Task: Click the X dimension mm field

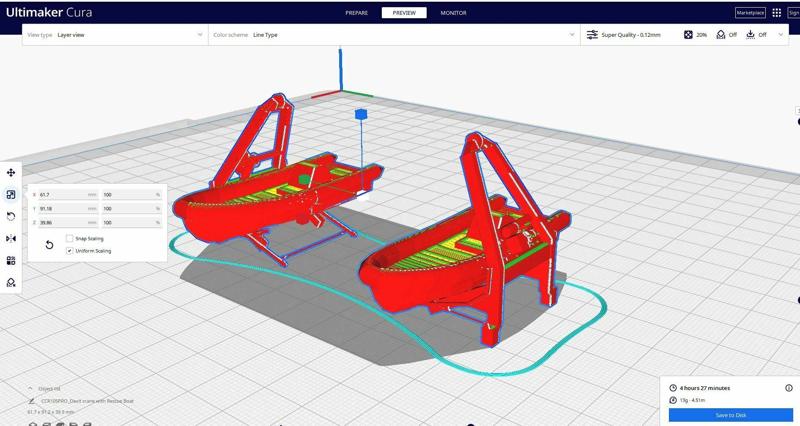Action: 67,194
